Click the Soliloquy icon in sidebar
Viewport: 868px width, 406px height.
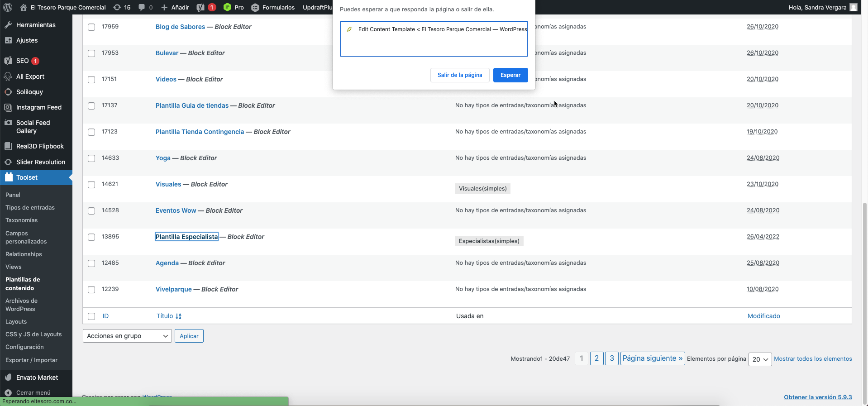pos(8,92)
